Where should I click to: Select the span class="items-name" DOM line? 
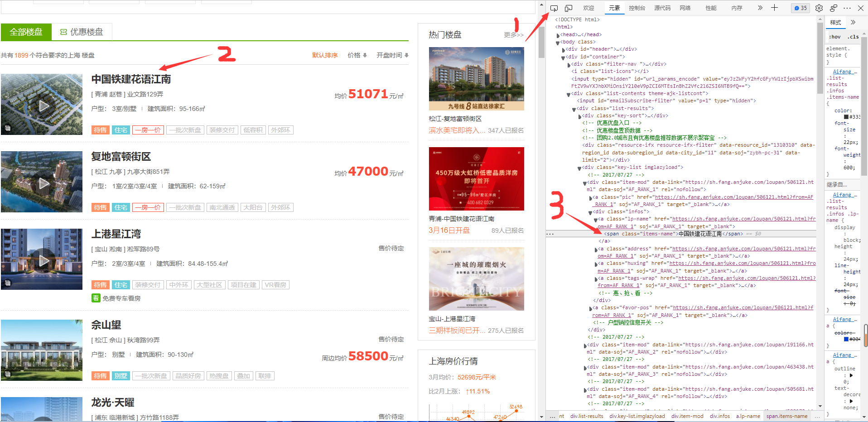[681, 234]
